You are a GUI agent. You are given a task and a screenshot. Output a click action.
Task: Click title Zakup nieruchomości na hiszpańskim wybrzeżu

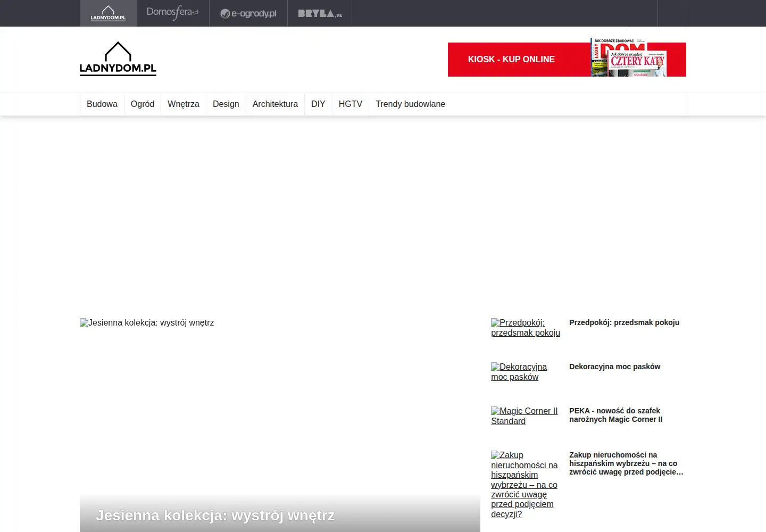626,463
